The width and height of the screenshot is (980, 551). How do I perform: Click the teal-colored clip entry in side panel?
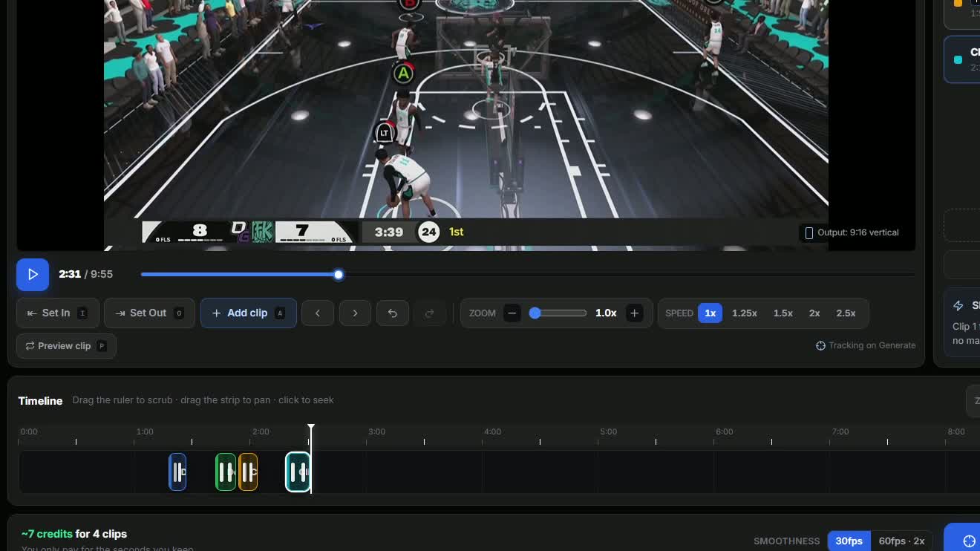[x=962, y=59]
